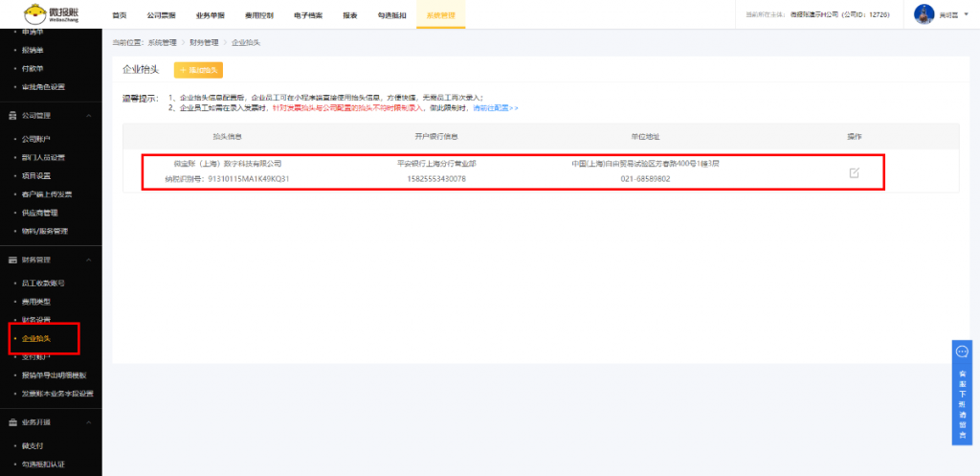The height and width of the screenshot is (476, 980).
Task: Open 物料/服务管理 in the sidebar
Action: [44, 231]
